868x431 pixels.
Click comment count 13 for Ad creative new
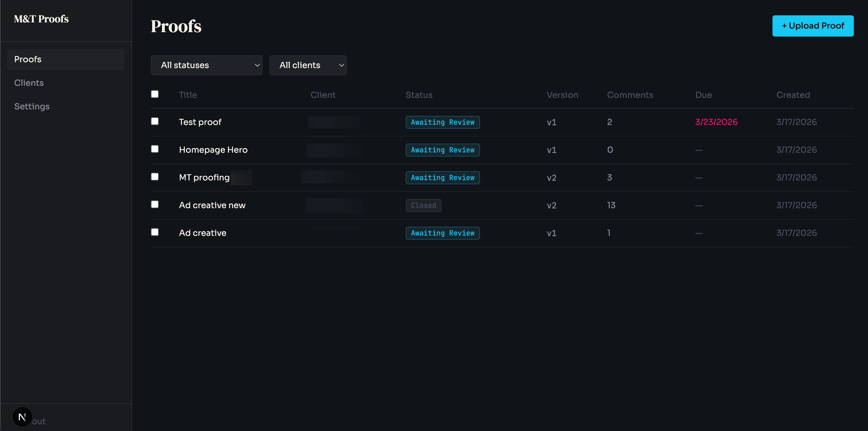611,205
